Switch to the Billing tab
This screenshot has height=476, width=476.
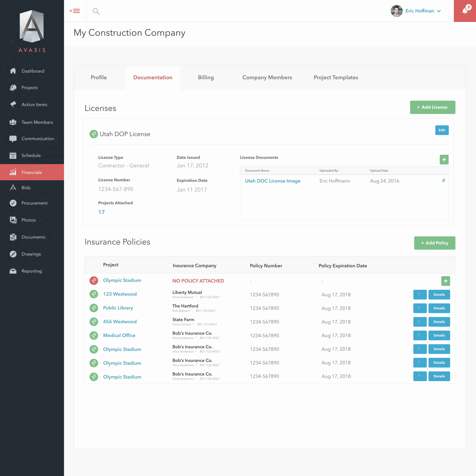tap(206, 77)
